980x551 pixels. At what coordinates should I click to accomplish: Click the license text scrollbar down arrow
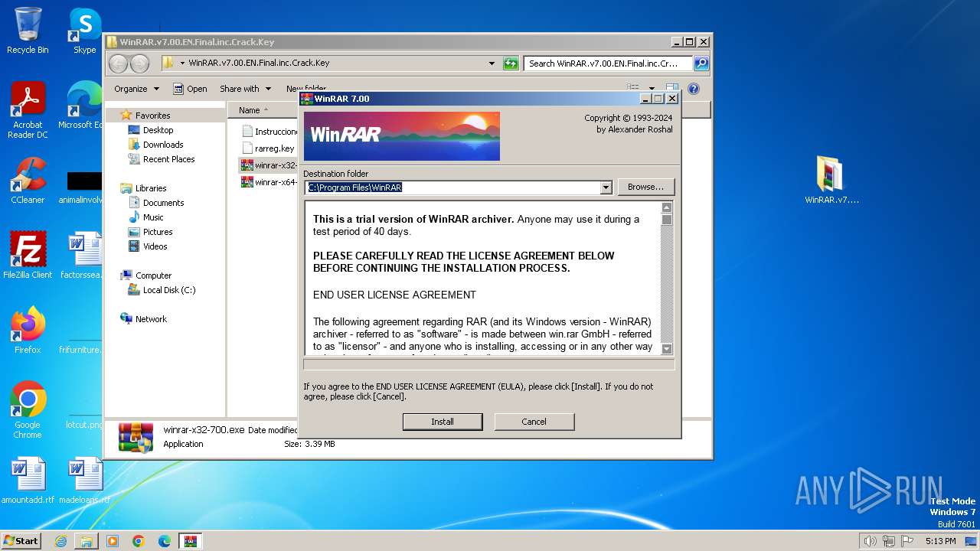click(x=667, y=349)
